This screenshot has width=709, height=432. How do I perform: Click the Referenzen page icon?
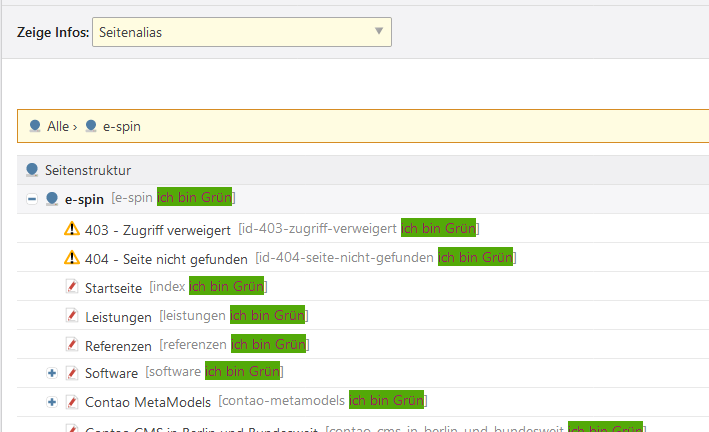[x=72, y=344]
